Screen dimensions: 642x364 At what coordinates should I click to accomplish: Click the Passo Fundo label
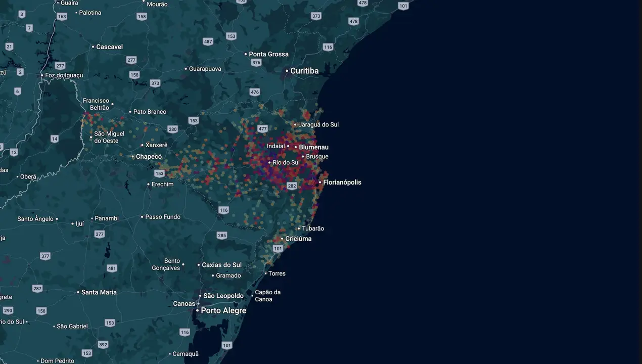(x=163, y=217)
